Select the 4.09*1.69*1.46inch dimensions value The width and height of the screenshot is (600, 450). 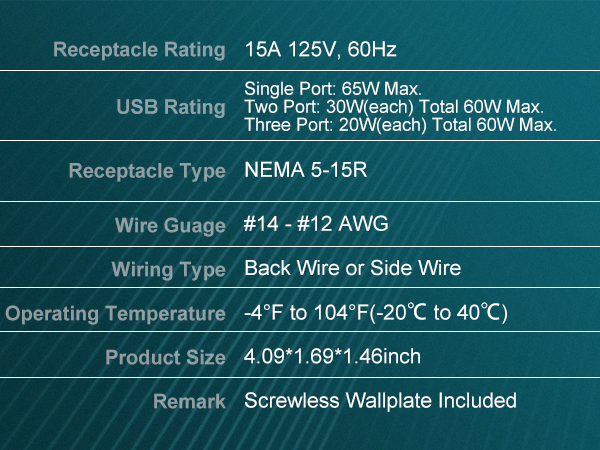(333, 357)
